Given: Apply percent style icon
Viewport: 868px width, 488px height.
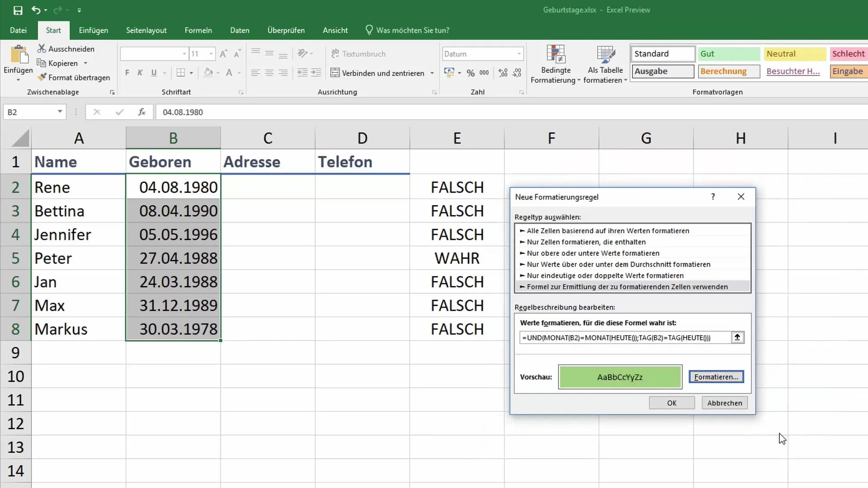Looking at the screenshot, I should (471, 73).
